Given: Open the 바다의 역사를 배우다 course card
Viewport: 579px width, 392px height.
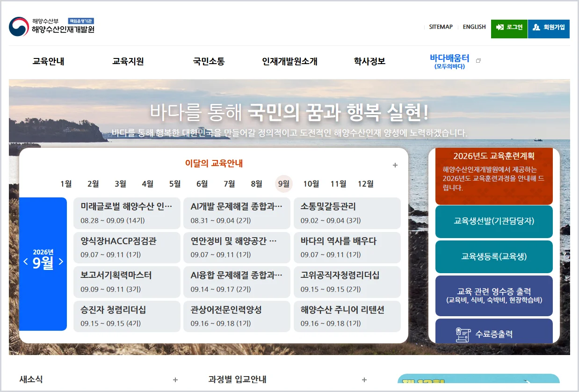Looking at the screenshot, I should (347, 247).
